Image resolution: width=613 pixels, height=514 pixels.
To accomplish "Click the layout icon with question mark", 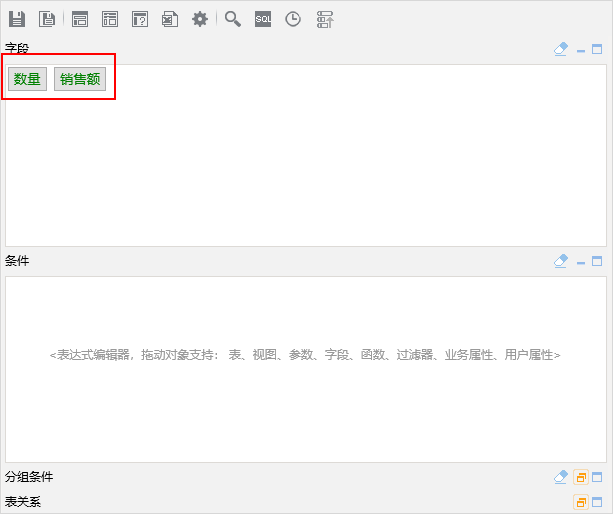I will (x=140, y=19).
